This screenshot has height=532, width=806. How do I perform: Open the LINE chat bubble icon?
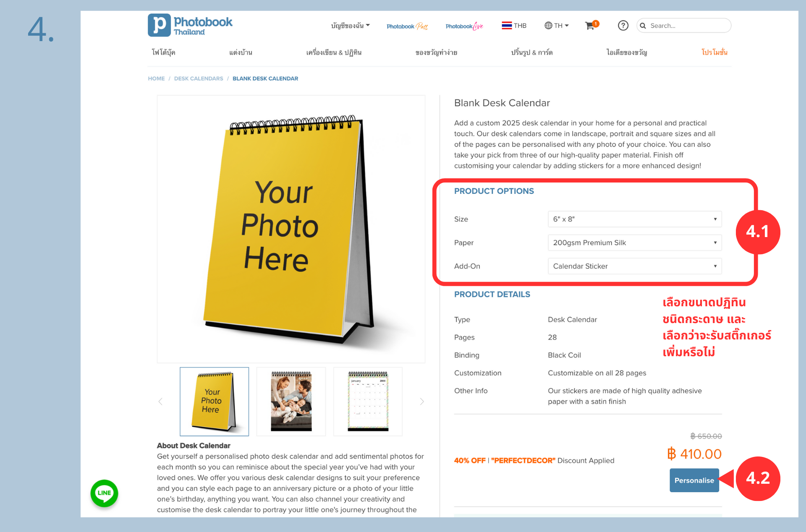pos(104,493)
